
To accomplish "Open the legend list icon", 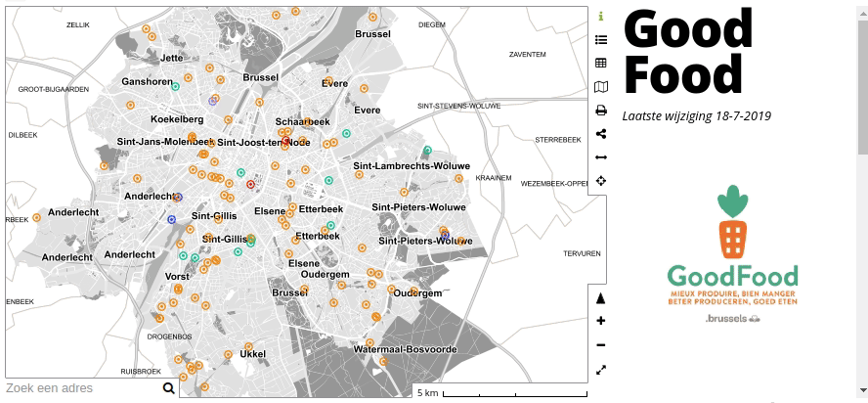I will pyautogui.click(x=601, y=40).
